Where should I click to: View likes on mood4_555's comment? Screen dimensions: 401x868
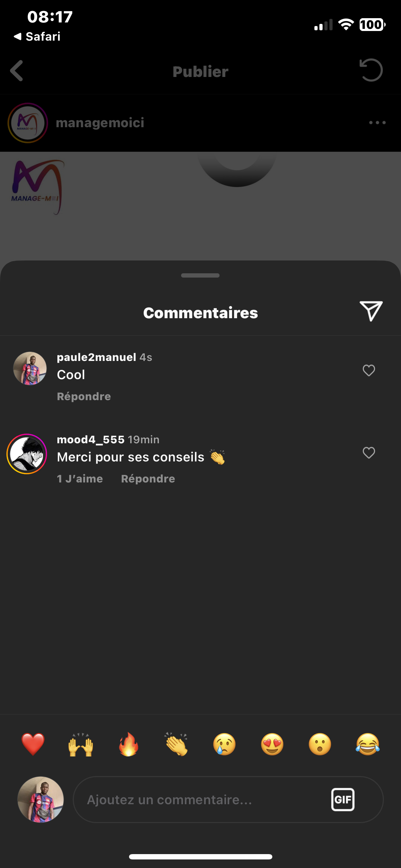point(80,479)
